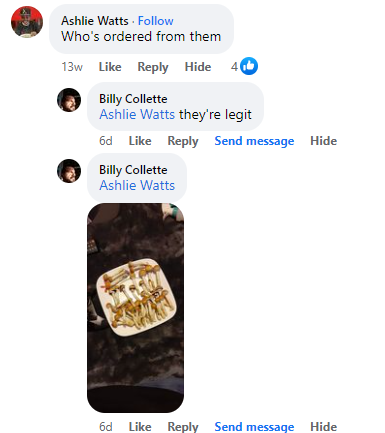Open Billy Collette's avatar on 'they're legit' reply
The image size is (385, 433).
pyautogui.click(x=69, y=100)
